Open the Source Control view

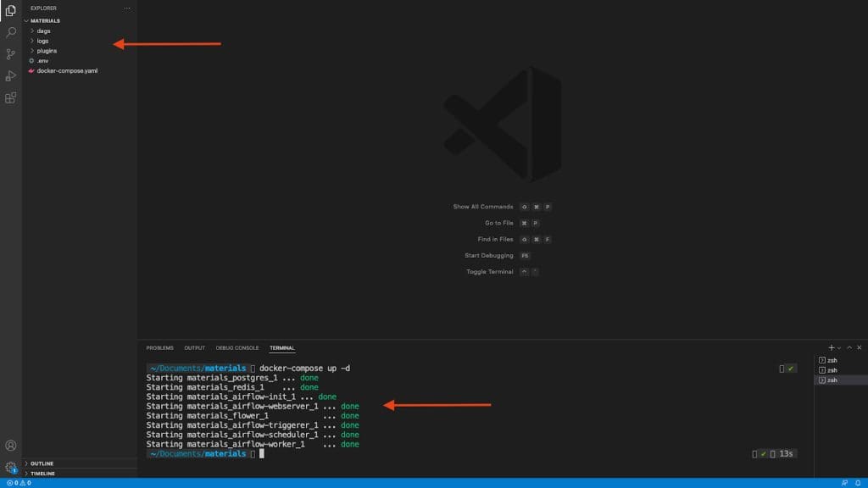[x=11, y=54]
